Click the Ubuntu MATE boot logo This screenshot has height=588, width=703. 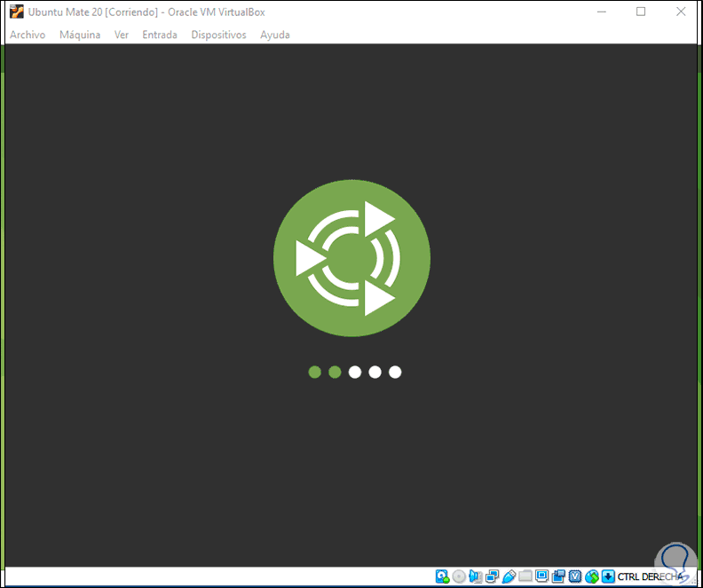[x=351, y=258]
